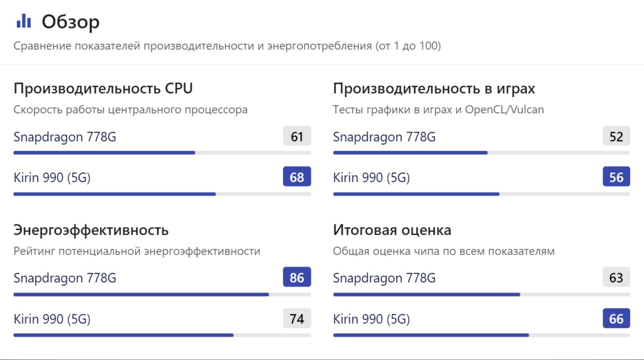The width and height of the screenshot is (644, 360).
Task: Click Snapdragon 778G CPU performance progress bar
Action: [x=162, y=153]
